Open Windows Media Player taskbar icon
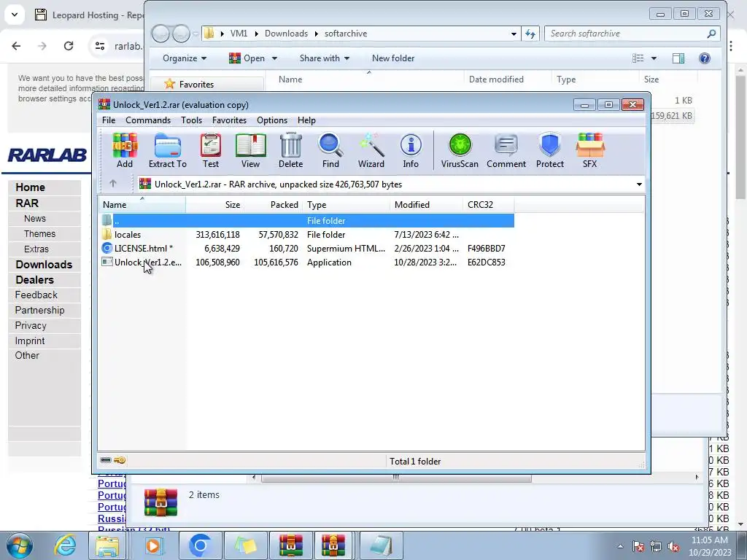The width and height of the screenshot is (747, 560). (x=154, y=545)
